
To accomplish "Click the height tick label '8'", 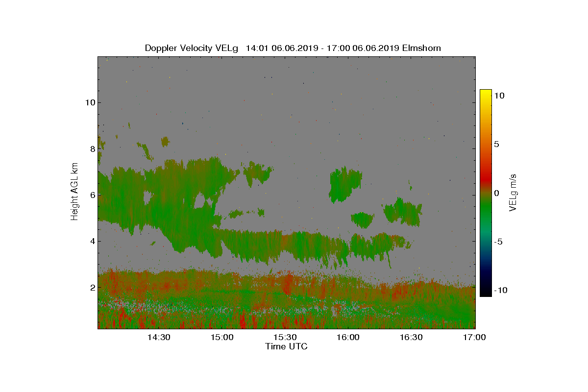I will tap(92, 149).
